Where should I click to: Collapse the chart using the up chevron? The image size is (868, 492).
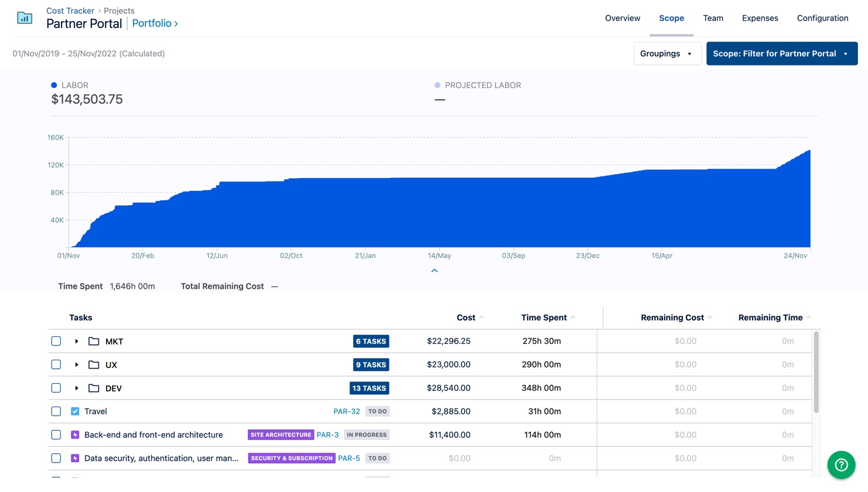[x=435, y=271]
